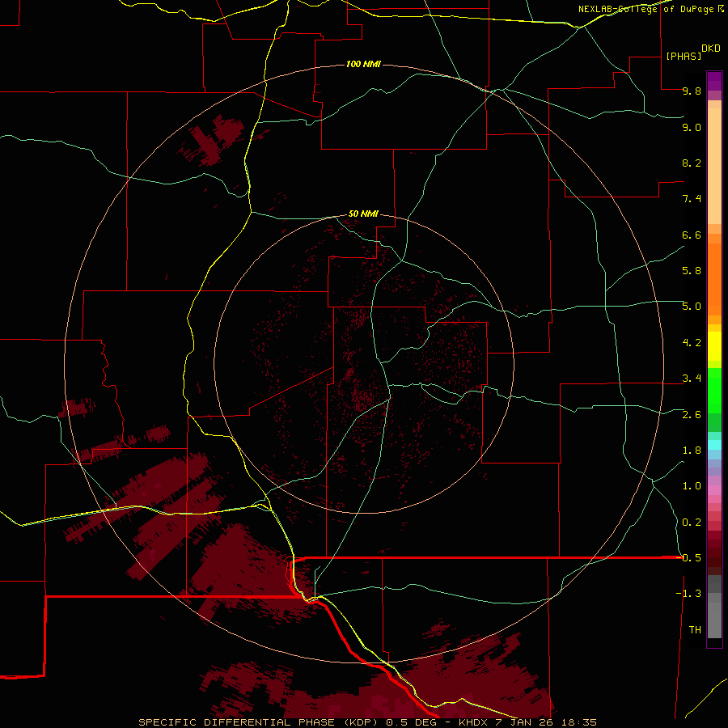Viewport: 728px width, 728px height.
Task: Click the -1.3 scale label
Action: 688,594
